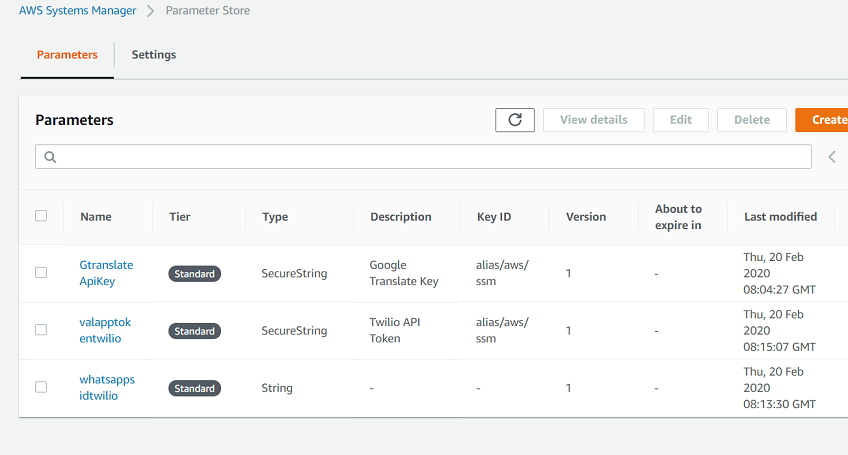This screenshot has width=848, height=455.
Task: Select the whatsappsidtwilio row checkbox
Action: tap(41, 387)
